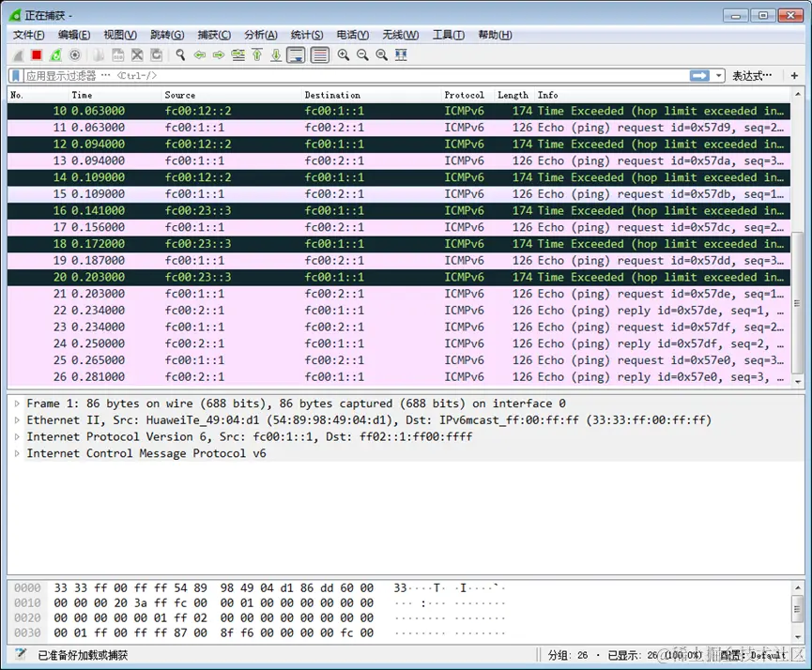The width and height of the screenshot is (812, 670).
Task: Click the reload capture file icon
Action: point(156,54)
